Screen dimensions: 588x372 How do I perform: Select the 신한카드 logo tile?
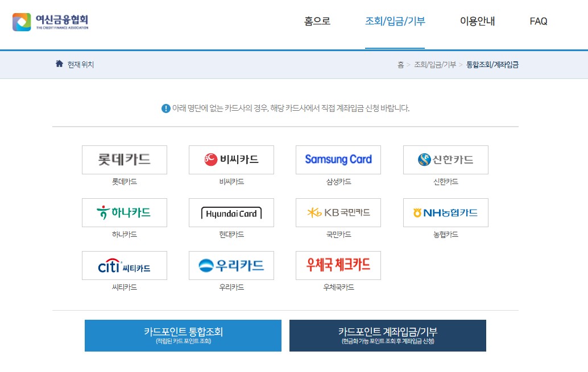[446, 160]
